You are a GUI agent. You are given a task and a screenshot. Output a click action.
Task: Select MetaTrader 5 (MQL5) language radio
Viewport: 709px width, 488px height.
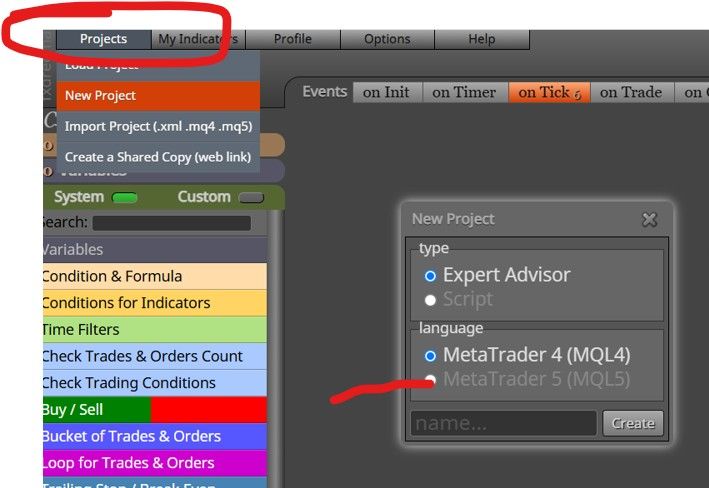[x=430, y=379]
